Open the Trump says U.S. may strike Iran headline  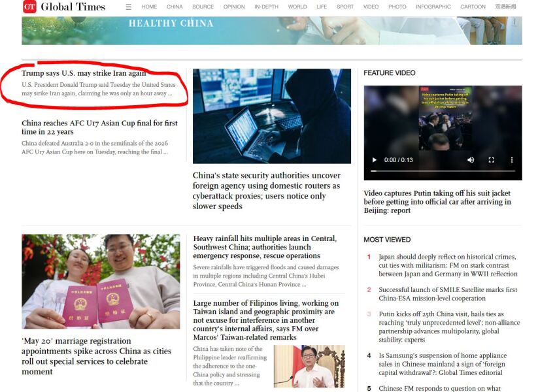84,73
